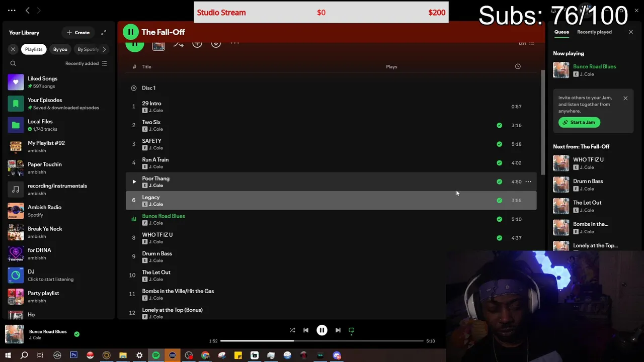Screen dimensions: 644x362
Task: Open Photoshop from the taskbar
Action: (x=73, y=355)
